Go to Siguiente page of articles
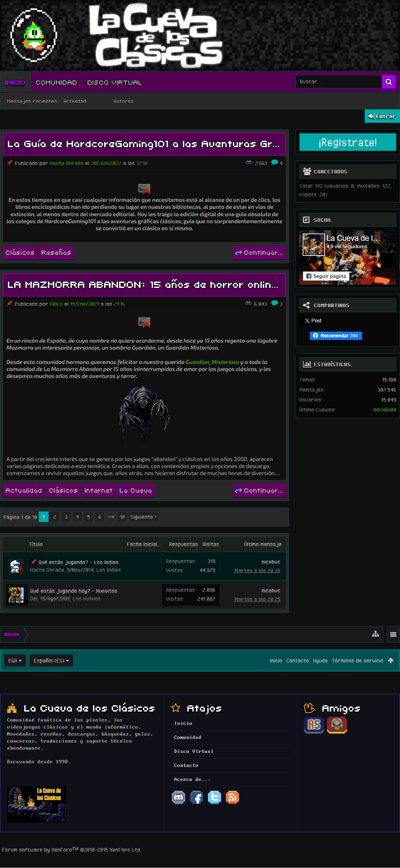The image size is (400, 868). (x=143, y=517)
